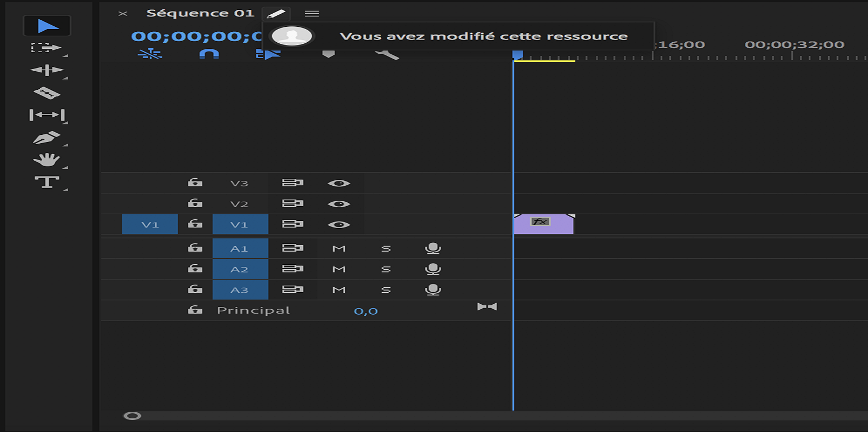
Task: Toggle the magnet snap button
Action: (208, 54)
